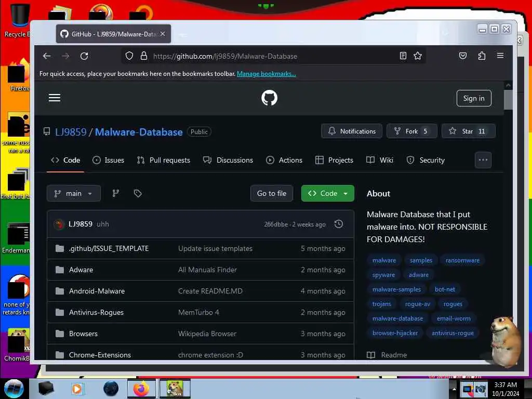Click the Firefox taskbar button
This screenshot has width=532, height=399.
pyautogui.click(x=141, y=389)
